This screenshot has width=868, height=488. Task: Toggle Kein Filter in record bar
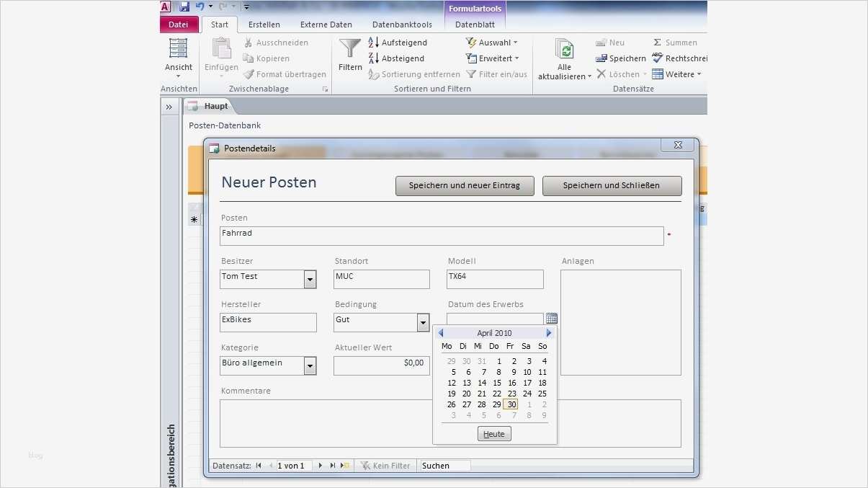(x=386, y=465)
